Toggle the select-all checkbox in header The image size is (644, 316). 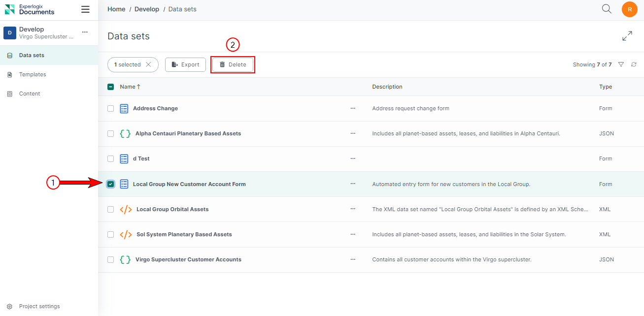[x=111, y=87]
